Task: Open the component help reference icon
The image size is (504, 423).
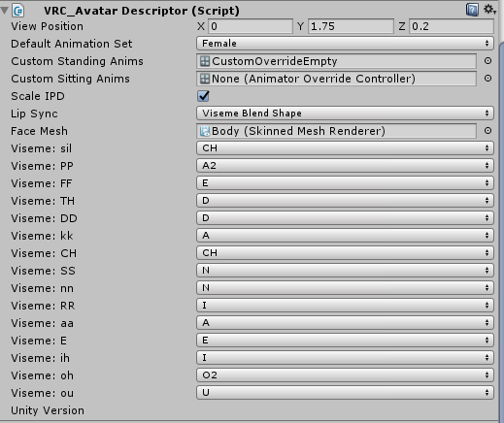Action: click(x=472, y=10)
